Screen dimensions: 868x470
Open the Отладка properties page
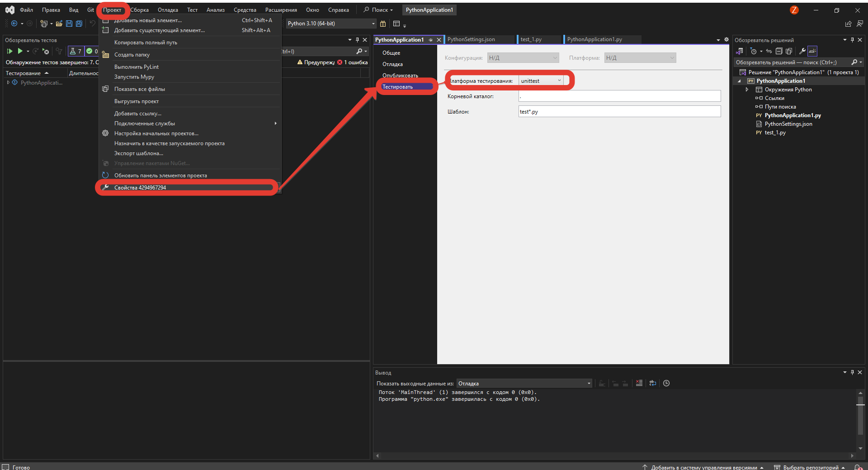392,64
